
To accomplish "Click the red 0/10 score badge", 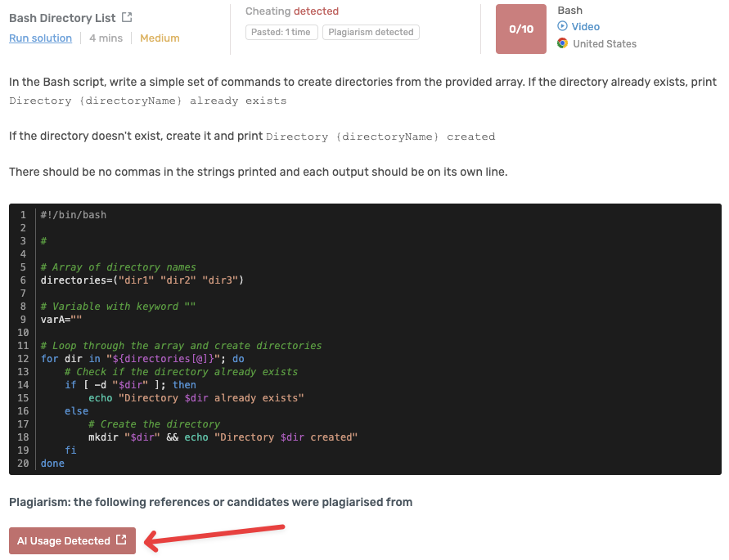I will pos(520,29).
